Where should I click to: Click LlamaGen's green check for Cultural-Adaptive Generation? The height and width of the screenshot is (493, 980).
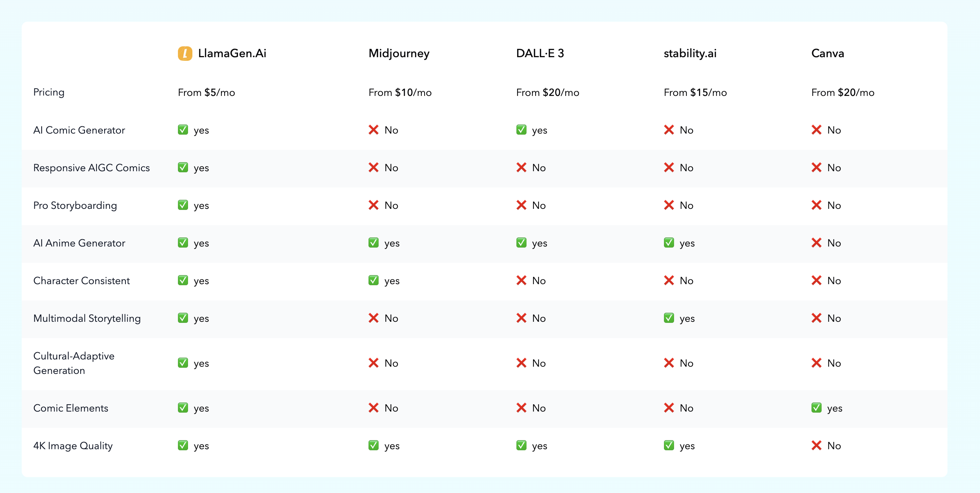[183, 363]
